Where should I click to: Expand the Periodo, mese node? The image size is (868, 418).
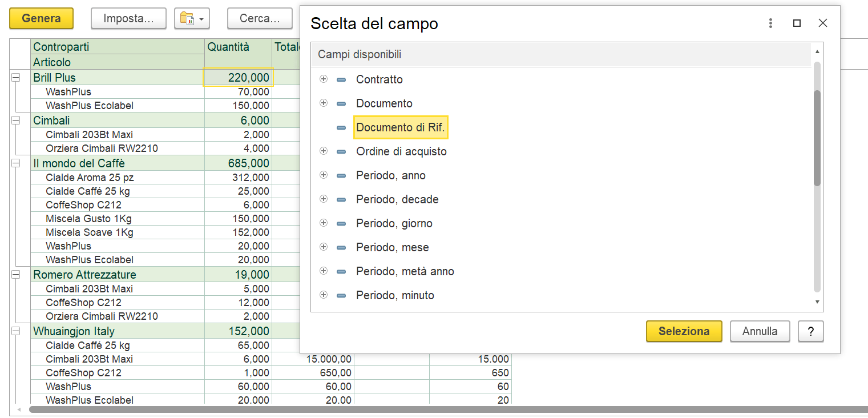tap(324, 247)
